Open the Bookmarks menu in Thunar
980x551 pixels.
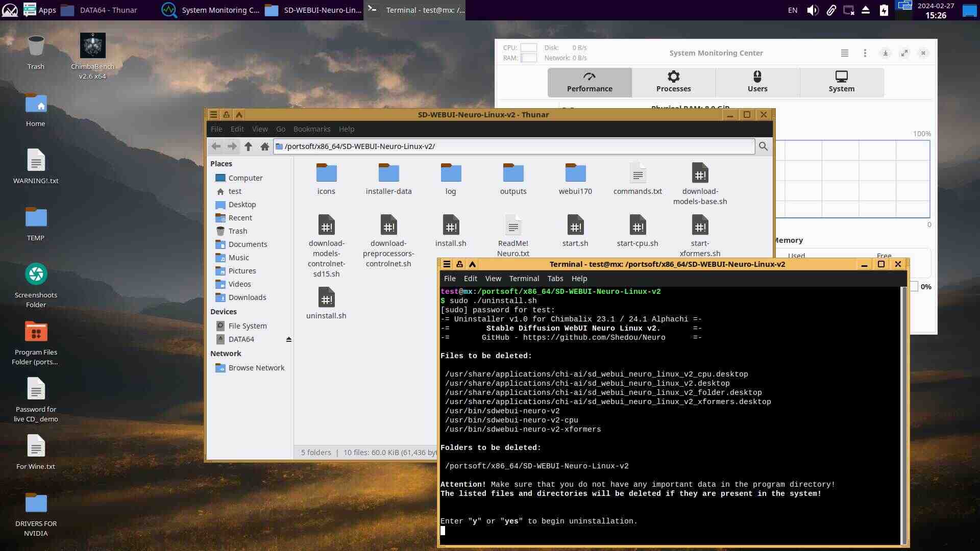311,129
